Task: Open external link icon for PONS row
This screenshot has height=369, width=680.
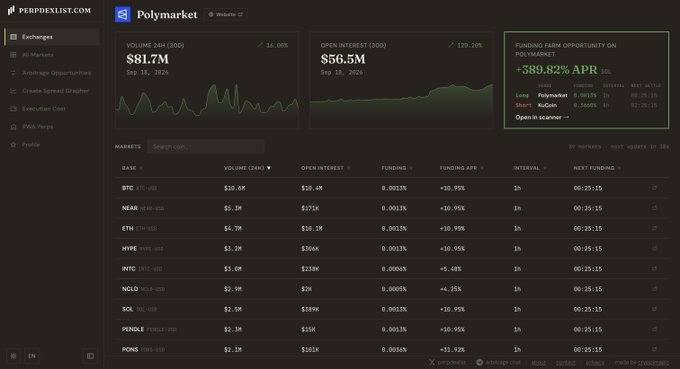Action: pos(654,349)
